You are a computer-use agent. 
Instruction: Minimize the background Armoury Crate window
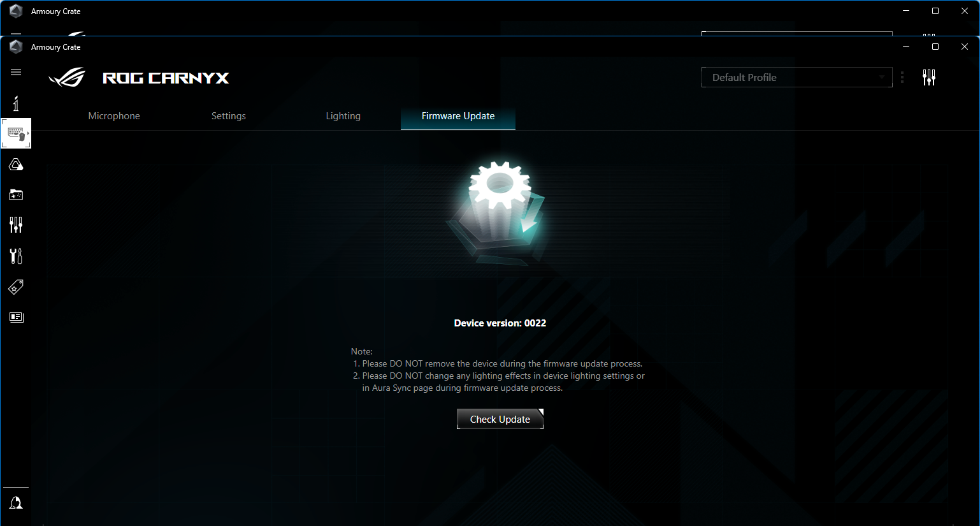click(x=906, y=11)
